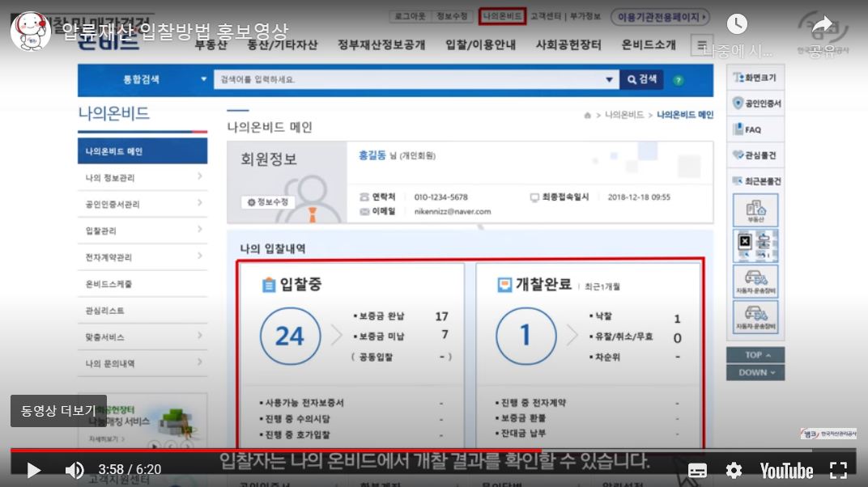
Task: Select 나의온비드 메인 sidebar item
Action: pyautogui.click(x=143, y=151)
